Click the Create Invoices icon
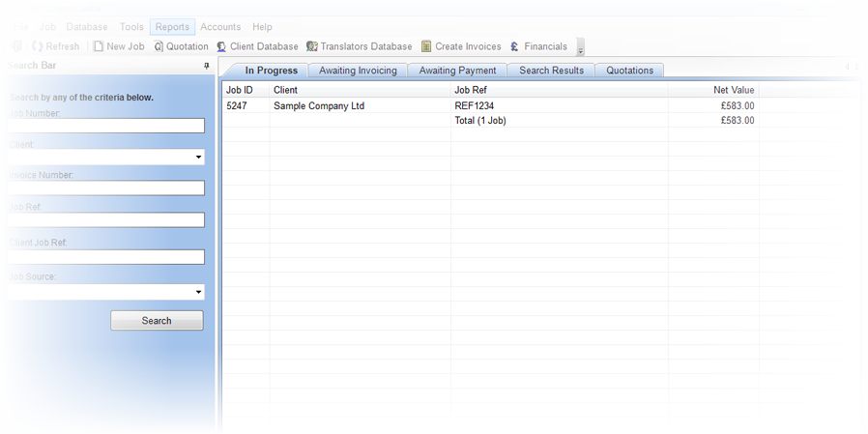The image size is (868, 434). [426, 46]
